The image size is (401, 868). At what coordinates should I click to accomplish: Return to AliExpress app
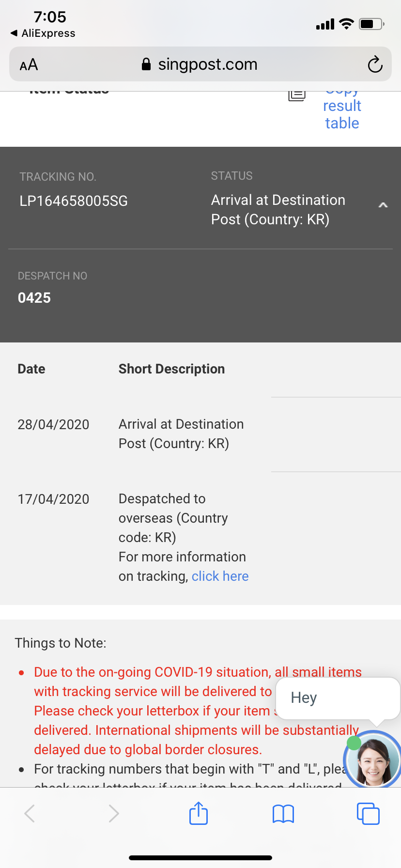click(43, 33)
